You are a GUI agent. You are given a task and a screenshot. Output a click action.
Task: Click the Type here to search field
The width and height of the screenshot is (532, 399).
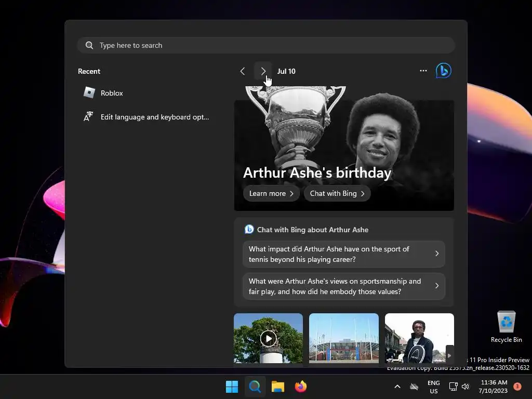click(266, 45)
